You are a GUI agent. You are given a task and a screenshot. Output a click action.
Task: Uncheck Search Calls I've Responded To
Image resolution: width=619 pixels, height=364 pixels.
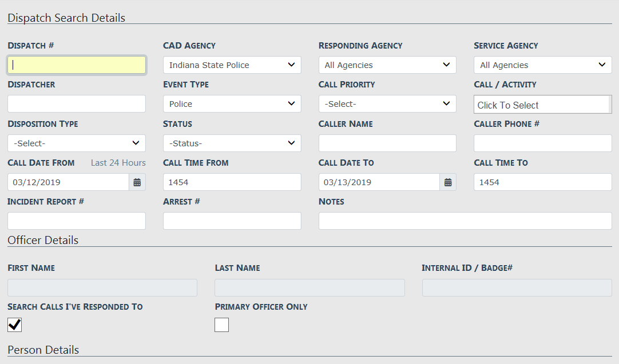coord(14,325)
